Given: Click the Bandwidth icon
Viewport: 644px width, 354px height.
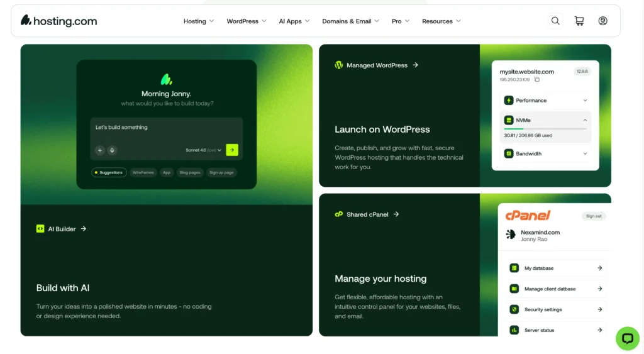Looking at the screenshot, I should click(x=508, y=153).
